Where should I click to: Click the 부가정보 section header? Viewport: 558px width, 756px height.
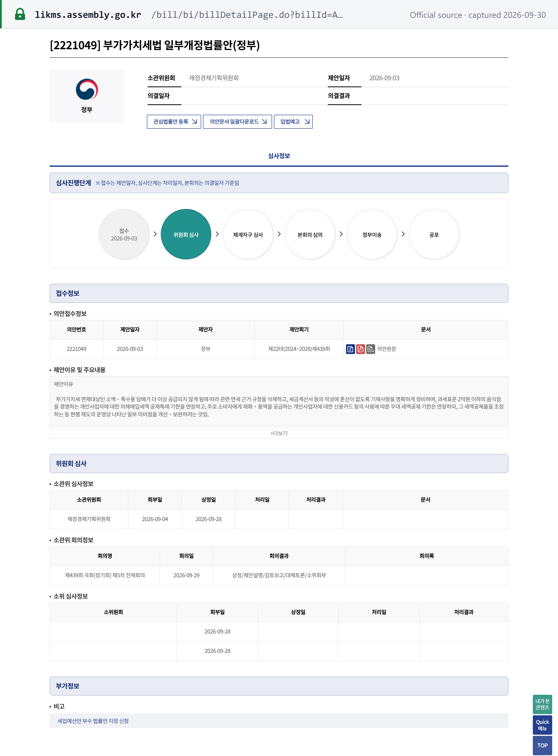(279, 686)
